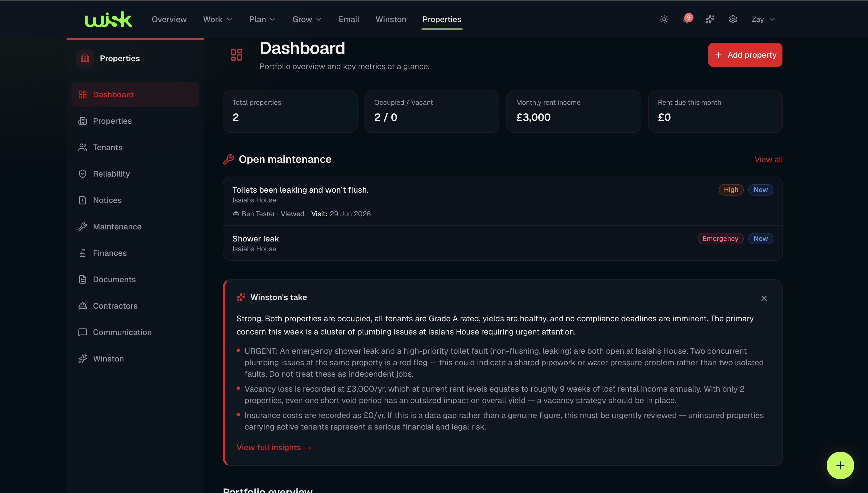Screen dimensions: 868x493
Task: Click the Finances pound sign icon
Action: pos(83,253)
